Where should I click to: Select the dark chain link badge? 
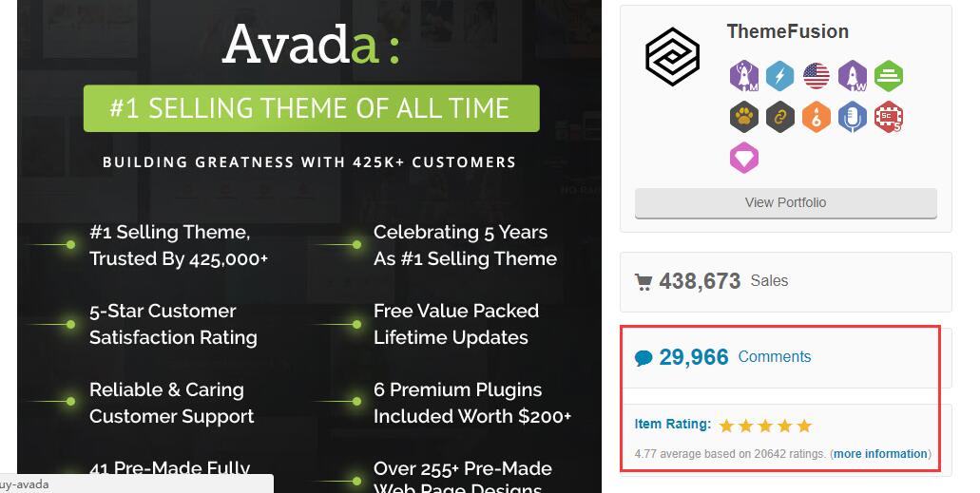(780, 117)
